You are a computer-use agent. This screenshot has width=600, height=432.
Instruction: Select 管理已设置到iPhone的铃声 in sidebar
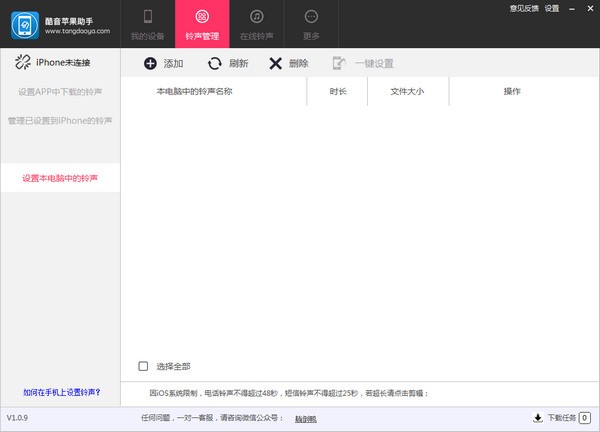tap(60, 121)
